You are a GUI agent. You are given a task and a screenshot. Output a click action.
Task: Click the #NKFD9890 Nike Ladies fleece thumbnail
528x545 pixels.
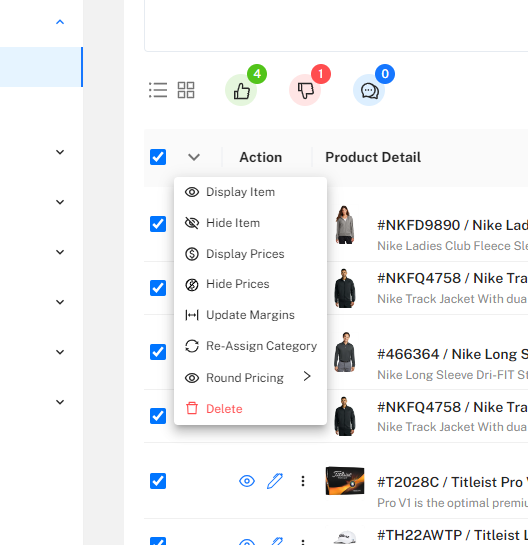(x=344, y=225)
